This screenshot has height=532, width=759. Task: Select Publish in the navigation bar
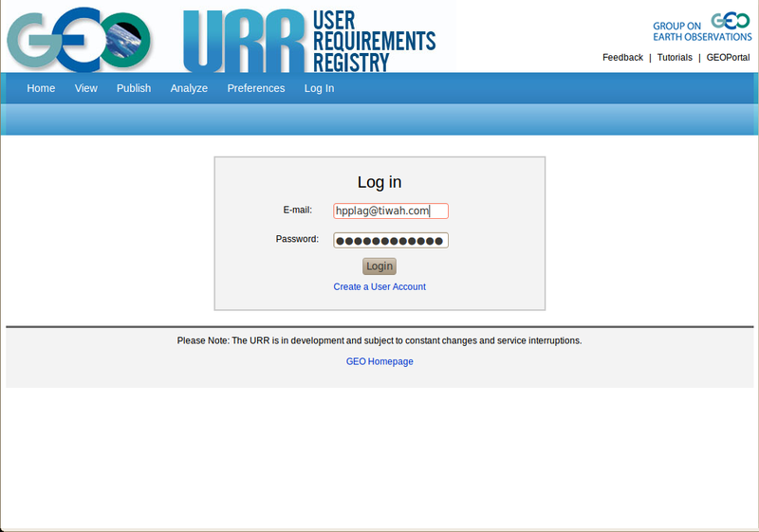[x=134, y=88]
